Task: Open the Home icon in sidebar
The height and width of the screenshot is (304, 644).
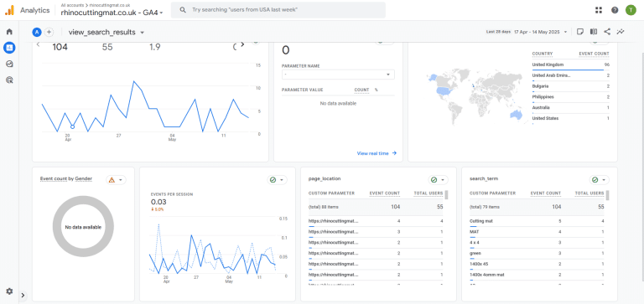Action: pos(9,32)
